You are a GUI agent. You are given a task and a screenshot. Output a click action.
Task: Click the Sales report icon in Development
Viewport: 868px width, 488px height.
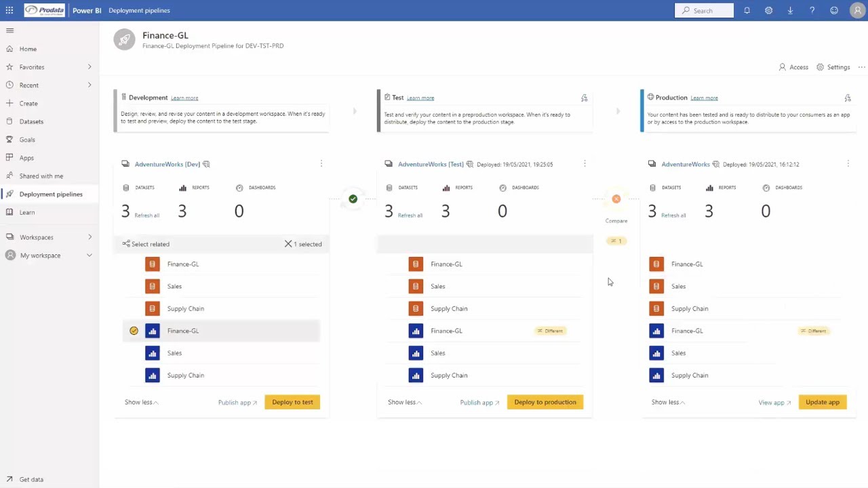coord(153,353)
